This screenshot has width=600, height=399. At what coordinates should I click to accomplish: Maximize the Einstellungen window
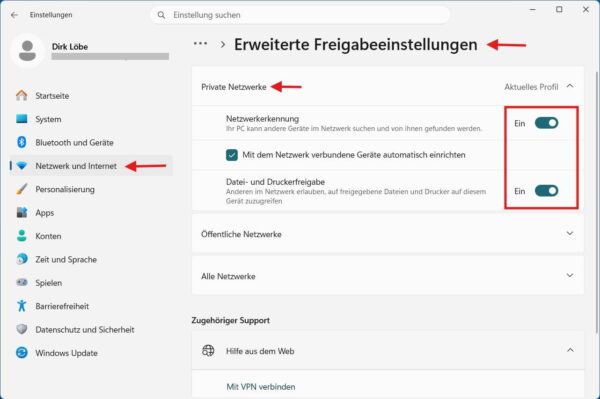pyautogui.click(x=559, y=9)
